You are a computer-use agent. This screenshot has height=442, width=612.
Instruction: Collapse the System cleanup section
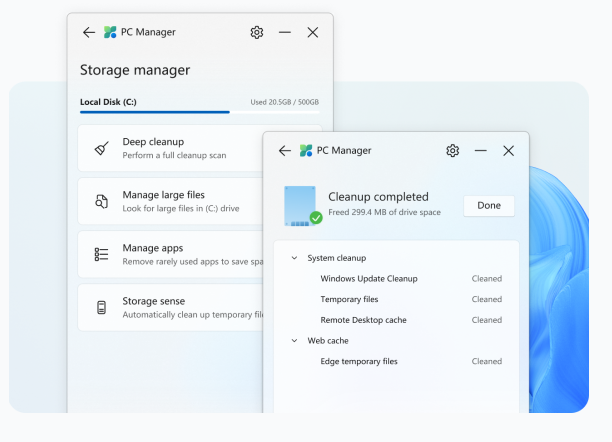pyautogui.click(x=294, y=258)
